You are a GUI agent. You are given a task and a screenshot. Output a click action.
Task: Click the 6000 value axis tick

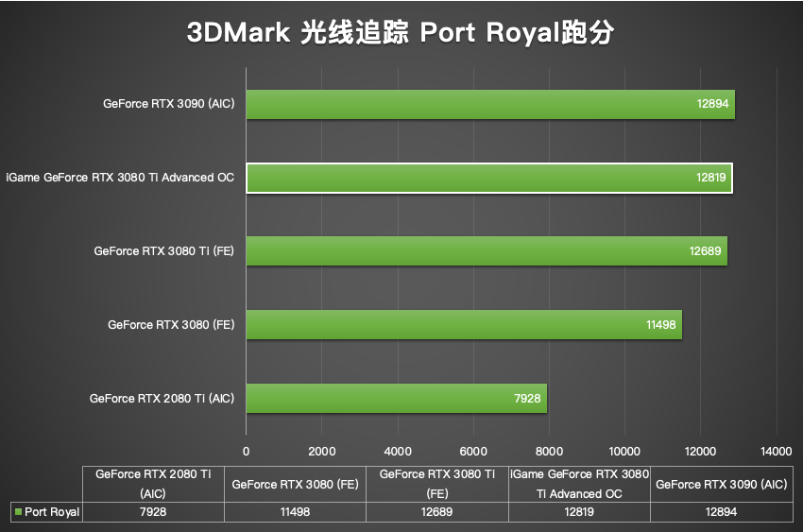pos(473,452)
